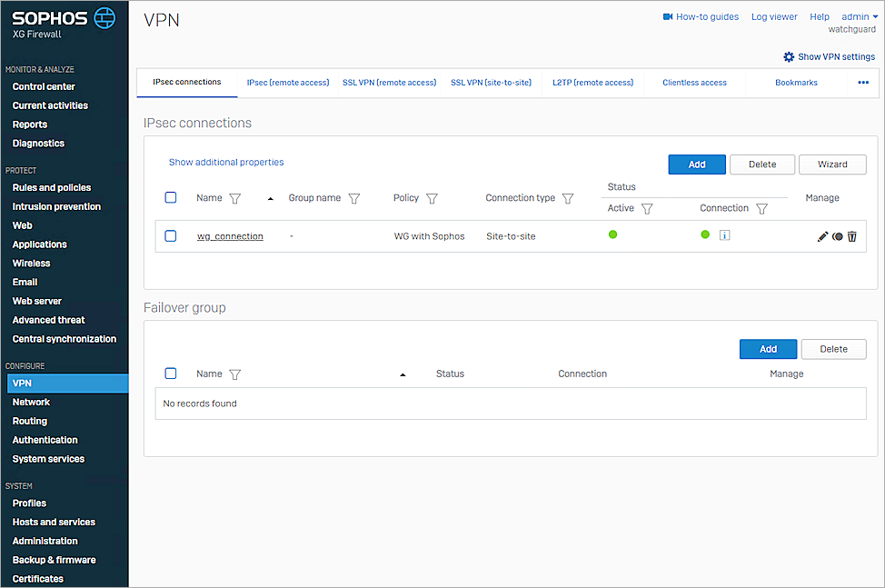Open the overflow menu with three dots

coord(863,83)
